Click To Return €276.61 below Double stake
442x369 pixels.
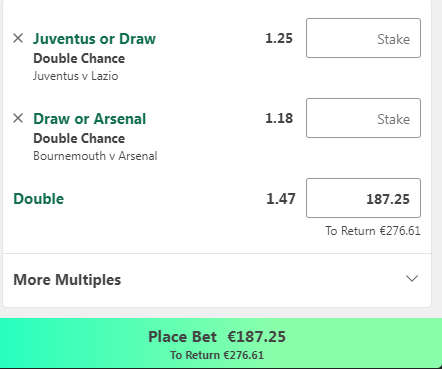click(373, 231)
